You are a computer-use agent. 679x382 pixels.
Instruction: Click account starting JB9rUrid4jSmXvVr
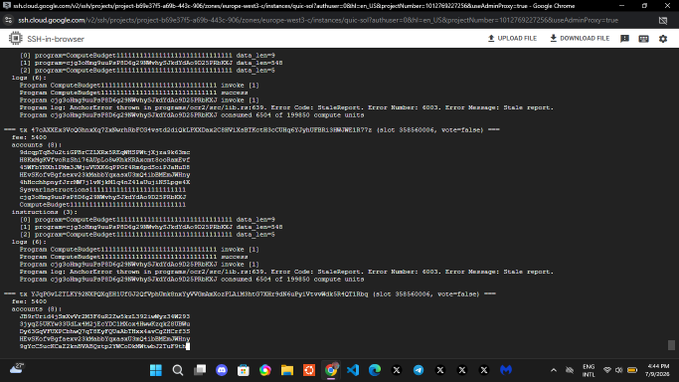pos(105,317)
